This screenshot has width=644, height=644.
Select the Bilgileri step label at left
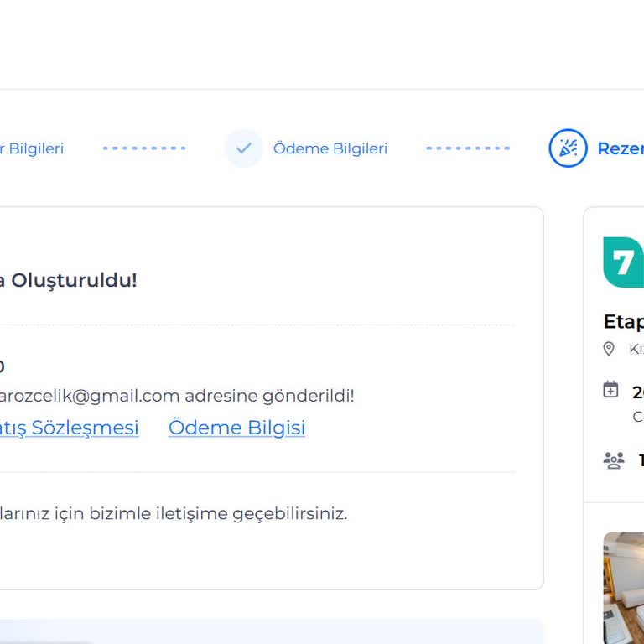click(32, 148)
